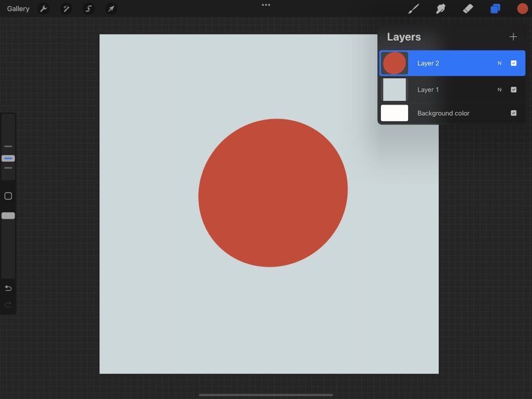532x399 pixels.
Task: Select the Brush tool
Action: [414, 8]
